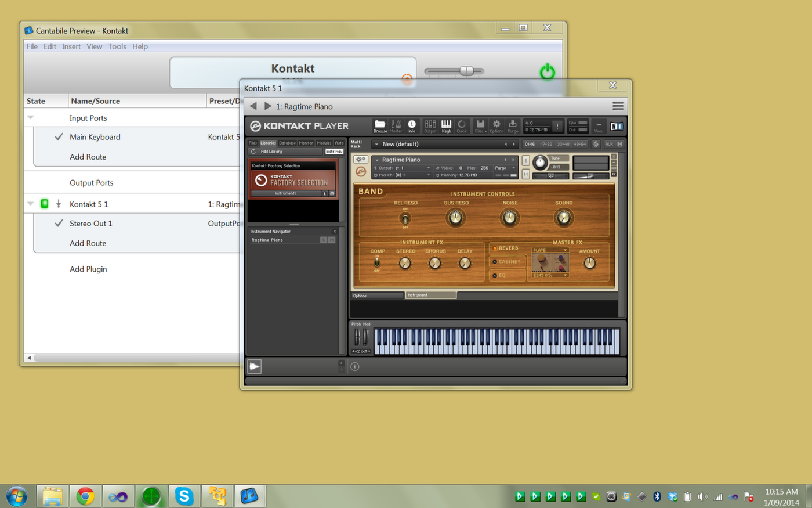This screenshot has width=812, height=508.
Task: Toggle the REL RESO switch
Action: click(405, 218)
